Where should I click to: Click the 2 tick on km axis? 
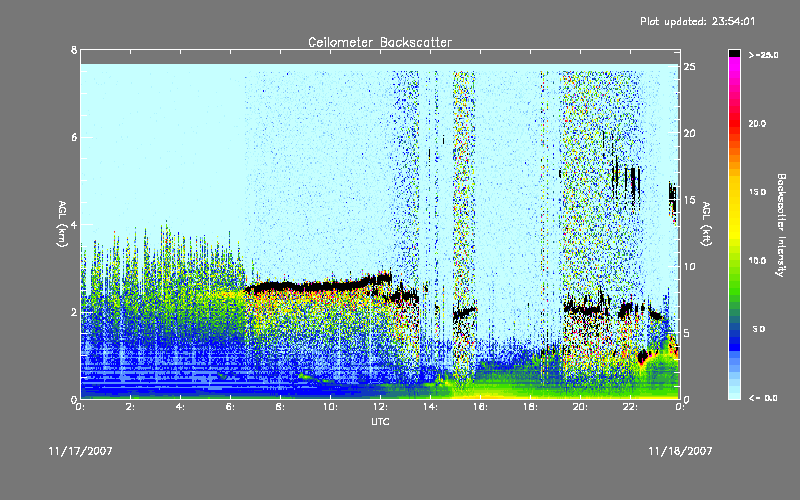pyautogui.click(x=74, y=312)
